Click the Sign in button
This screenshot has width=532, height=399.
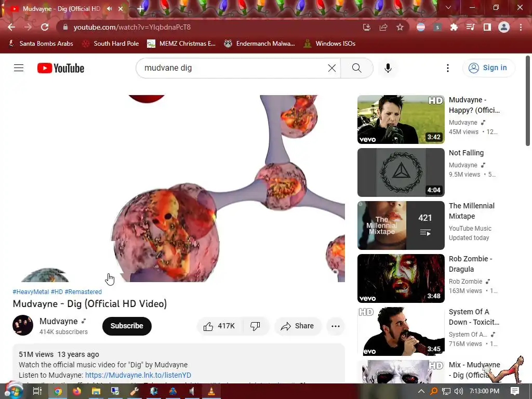(488, 68)
